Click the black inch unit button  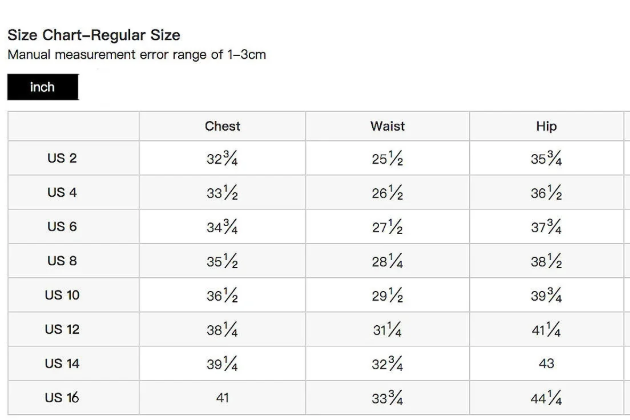point(42,88)
